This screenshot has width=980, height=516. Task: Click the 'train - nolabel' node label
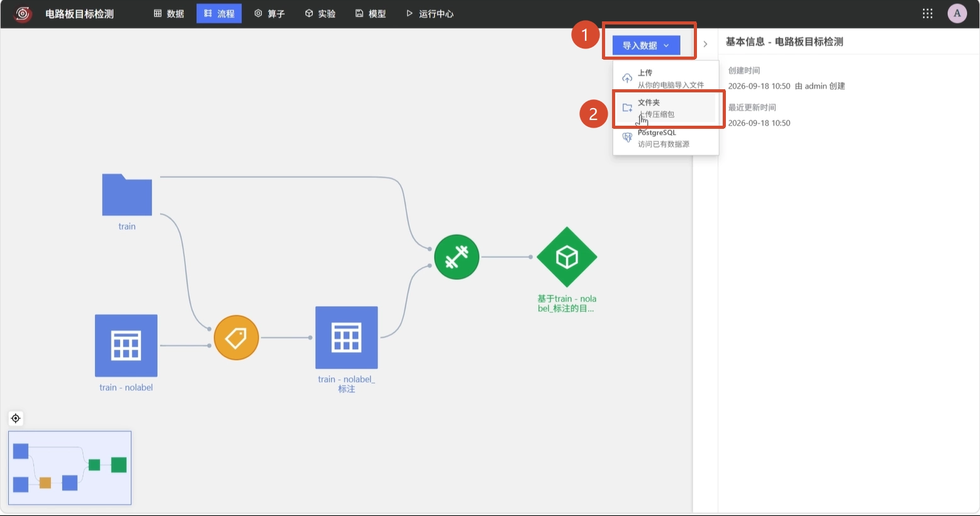pyautogui.click(x=126, y=387)
